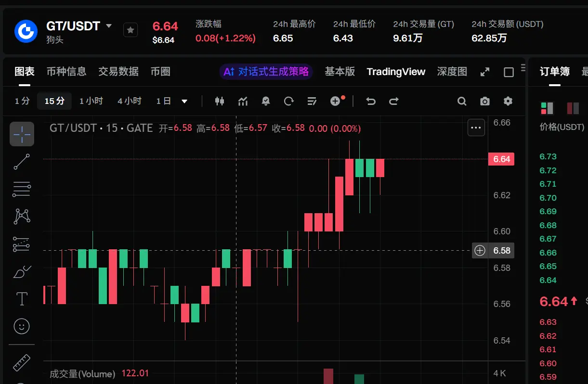The image size is (588, 384).
Task: Redo the chart action
Action: (394, 101)
